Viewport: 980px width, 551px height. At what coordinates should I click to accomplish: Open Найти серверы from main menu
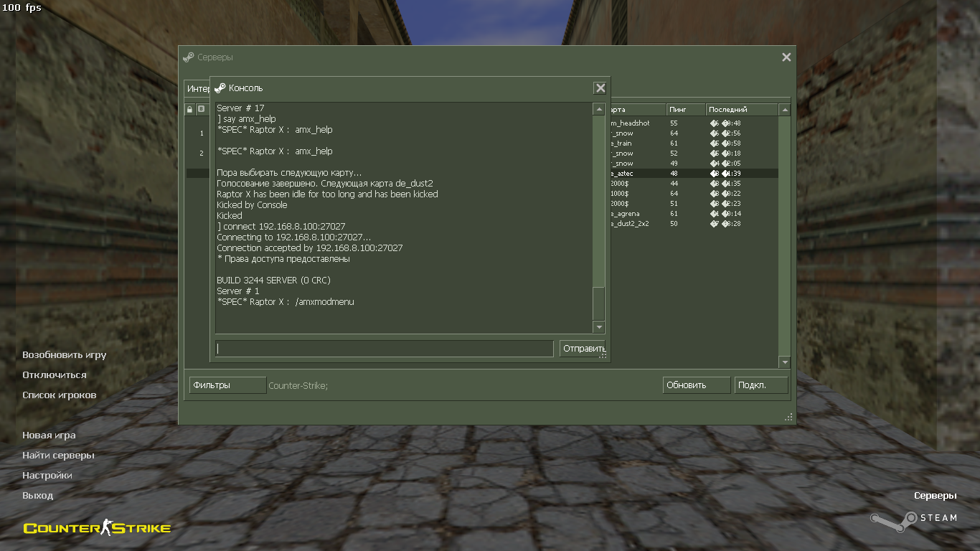(x=58, y=456)
